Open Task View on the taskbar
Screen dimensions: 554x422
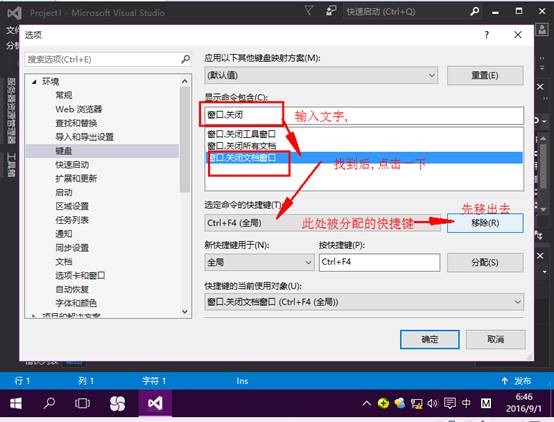82,403
